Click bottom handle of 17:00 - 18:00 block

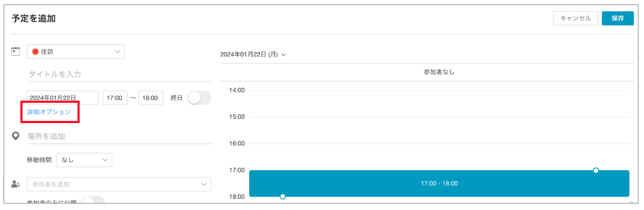point(282,197)
